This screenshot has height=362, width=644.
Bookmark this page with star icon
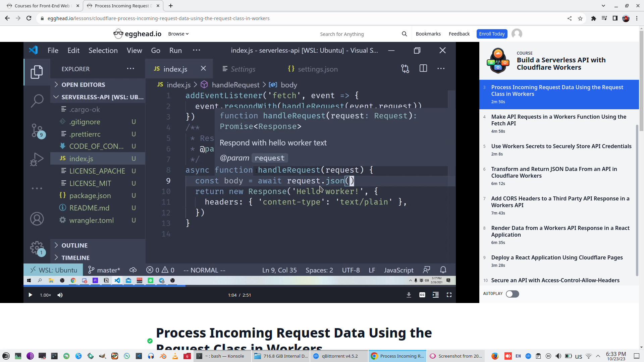tap(580, 18)
